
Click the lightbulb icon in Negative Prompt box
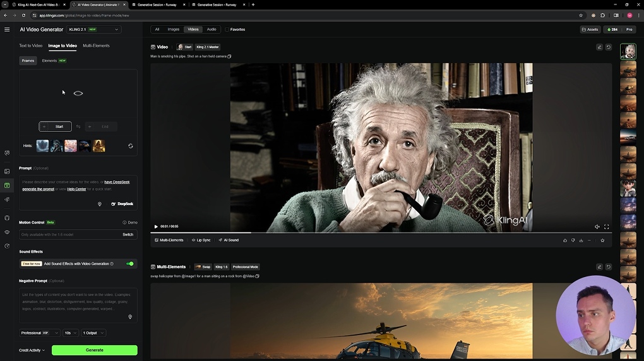tap(130, 317)
